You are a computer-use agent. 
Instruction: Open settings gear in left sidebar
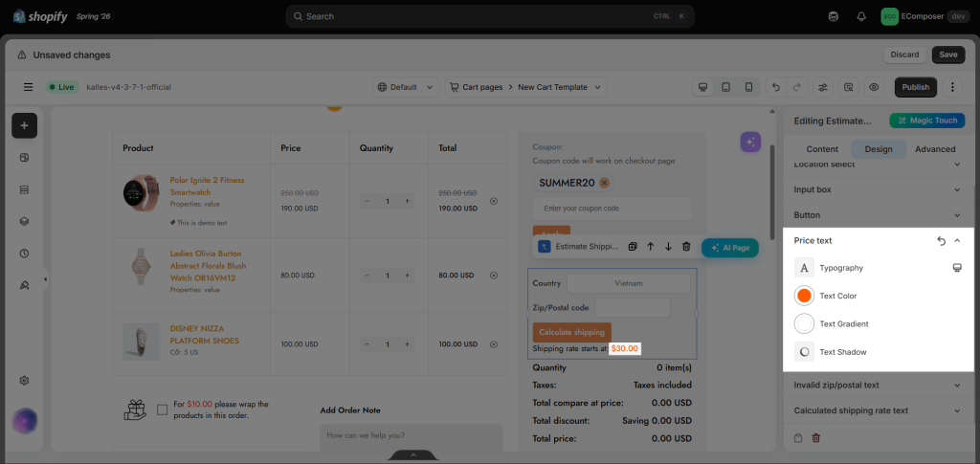24,381
